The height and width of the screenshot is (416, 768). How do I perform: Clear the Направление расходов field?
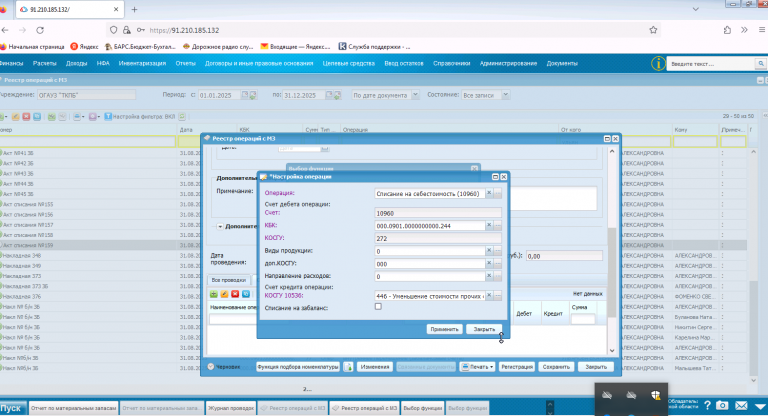(489, 276)
